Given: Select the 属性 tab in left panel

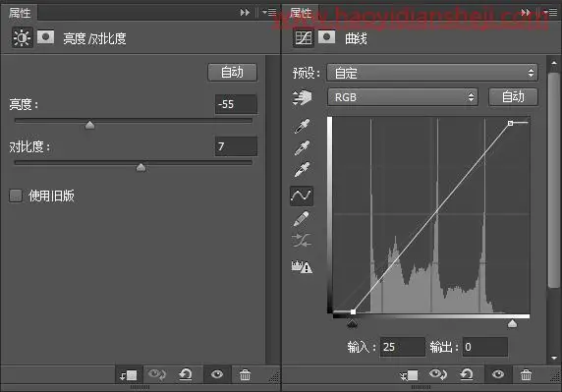Looking at the screenshot, I should (x=20, y=13).
